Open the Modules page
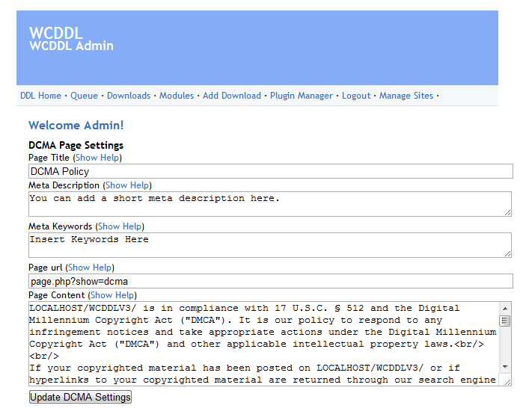This screenshot has height=420, width=520. (177, 96)
